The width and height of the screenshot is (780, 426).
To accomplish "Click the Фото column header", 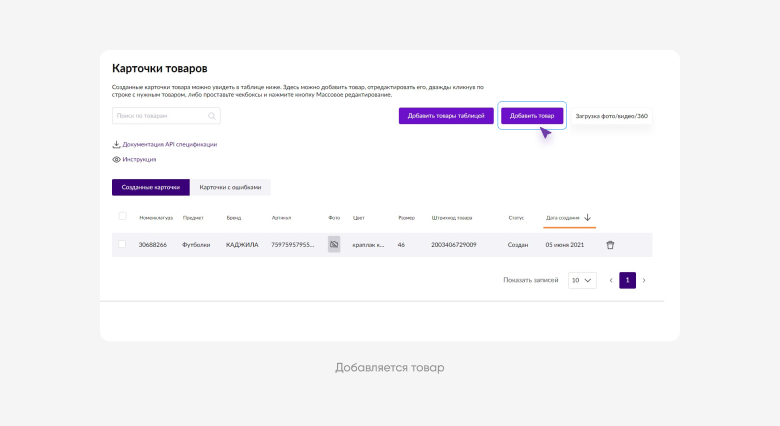I will point(334,218).
